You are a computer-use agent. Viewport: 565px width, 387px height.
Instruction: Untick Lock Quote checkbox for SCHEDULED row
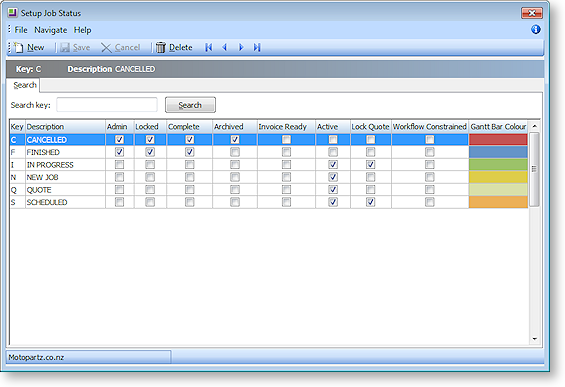click(370, 202)
